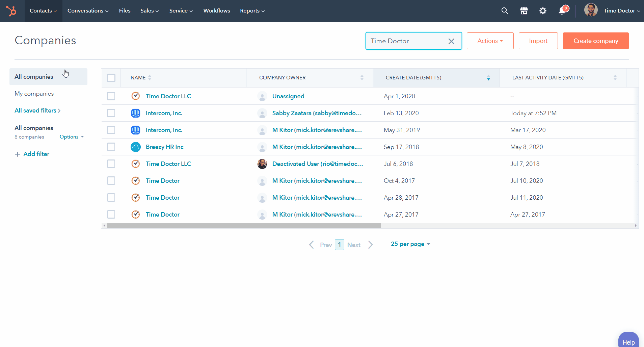This screenshot has width=644, height=347.
Task: Click the Breezy HR Inc logo icon
Action: pos(136,147)
